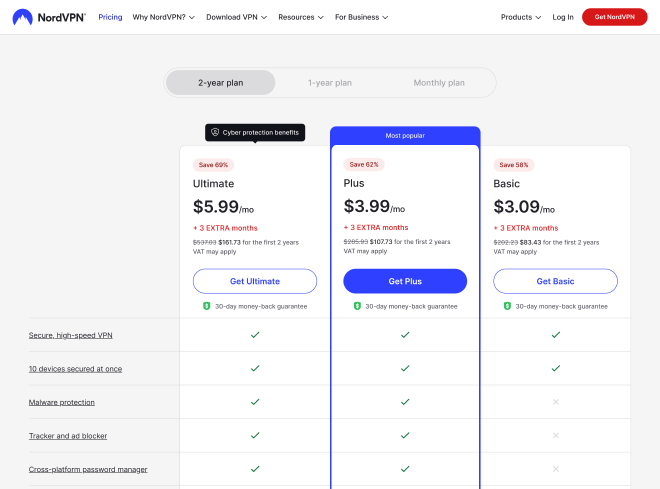Click the Save 62% badge on Plus
Screen dimensions: 660x489
pyautogui.click(x=364, y=164)
